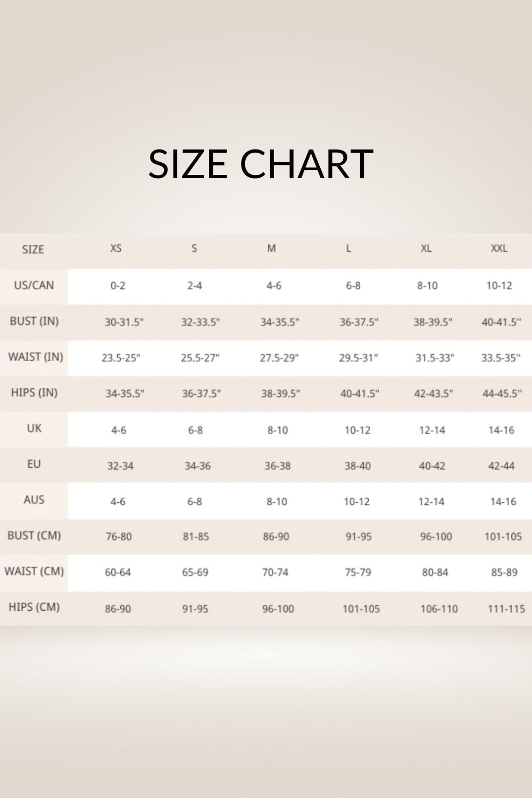The width and height of the screenshot is (532, 798).
Task: Click the SIZE CHART title
Action: [261, 163]
